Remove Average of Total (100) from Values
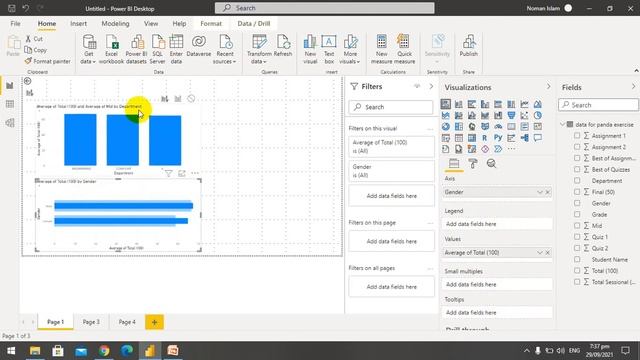 click(548, 253)
